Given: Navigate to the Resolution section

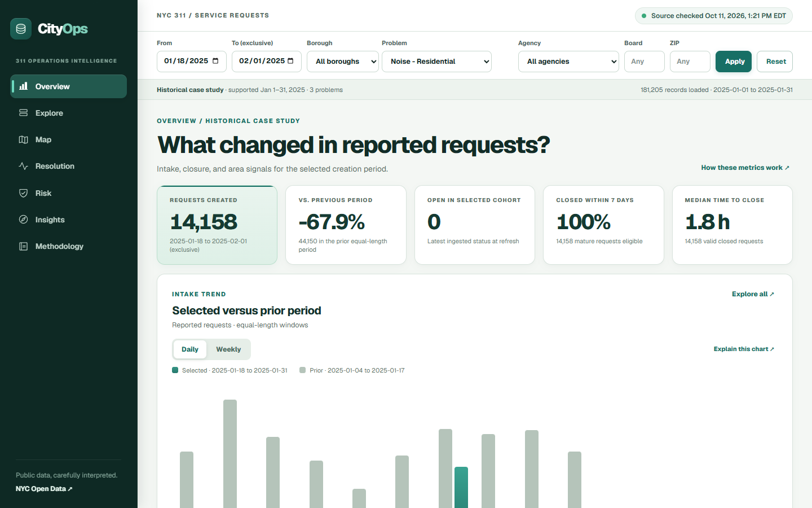Looking at the screenshot, I should point(68,166).
